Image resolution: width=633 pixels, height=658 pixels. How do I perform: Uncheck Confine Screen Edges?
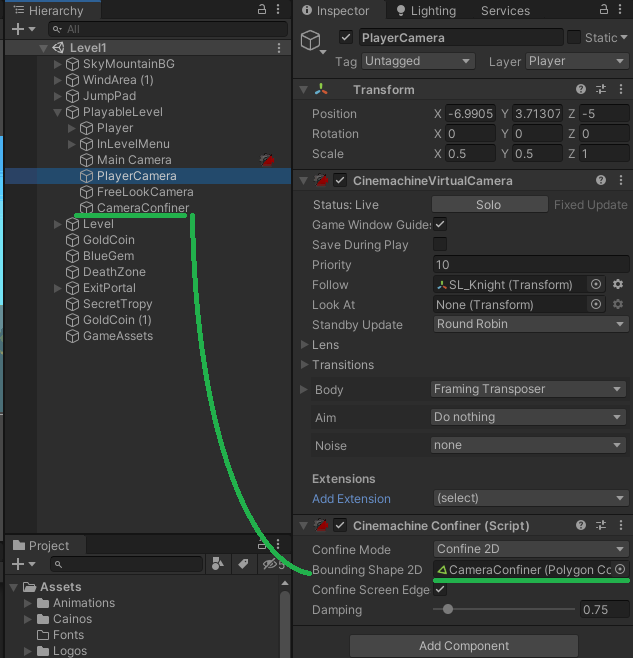tap(440, 589)
